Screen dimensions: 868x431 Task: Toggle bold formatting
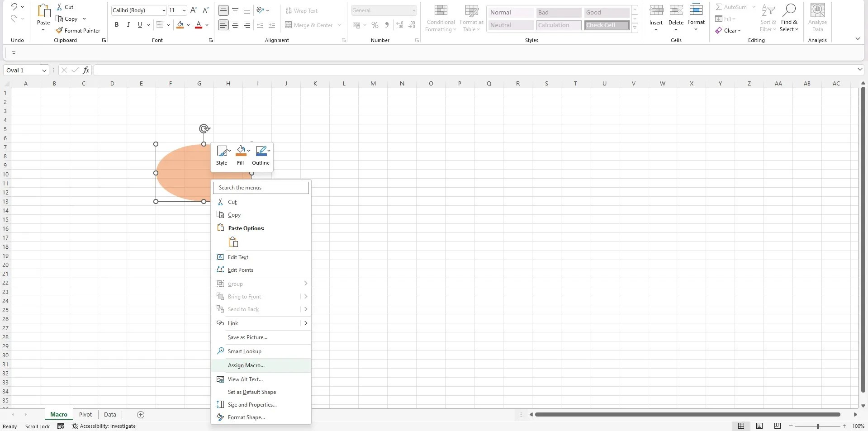click(x=116, y=24)
